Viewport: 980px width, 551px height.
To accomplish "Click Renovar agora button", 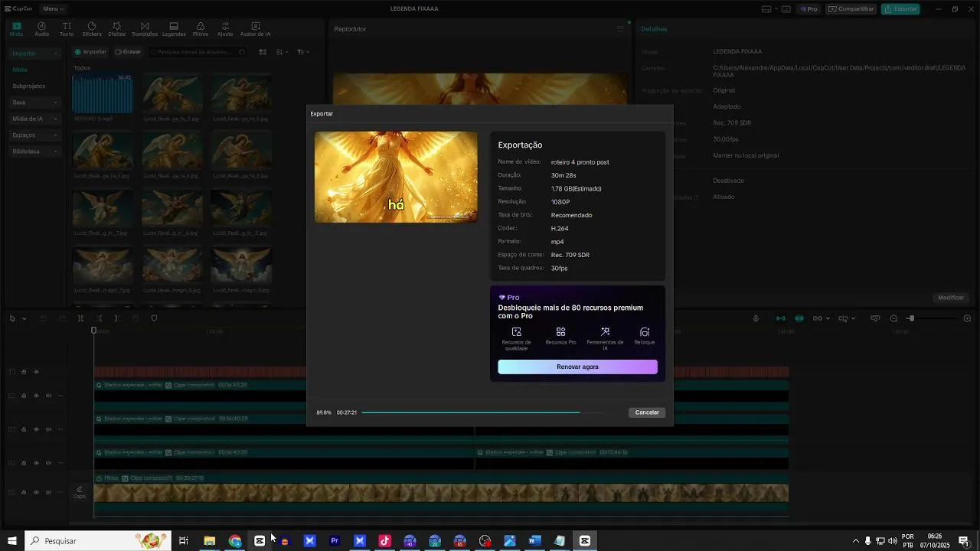I will [x=577, y=367].
